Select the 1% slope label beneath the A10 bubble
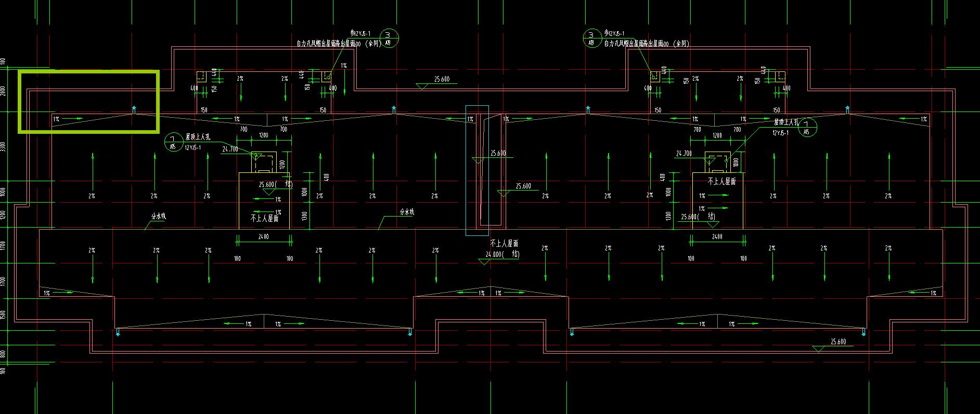This screenshot has width=980, height=414. pyautogui.click(x=344, y=66)
